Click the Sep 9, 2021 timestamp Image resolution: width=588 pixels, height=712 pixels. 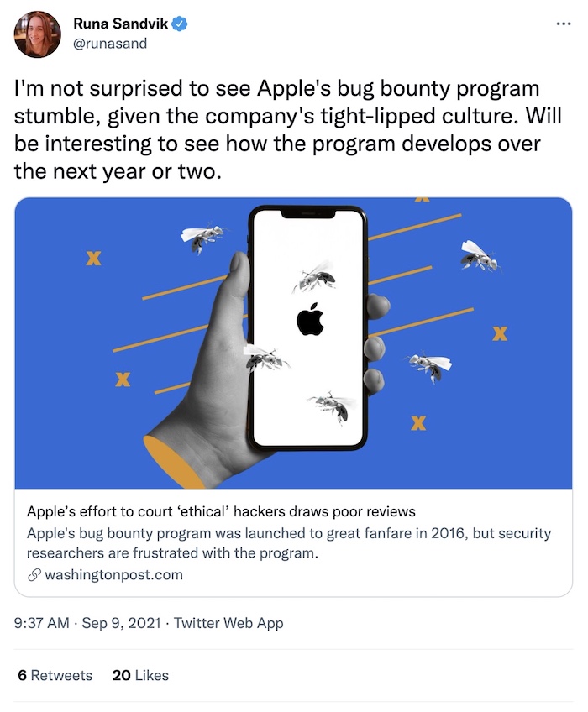pos(121,623)
